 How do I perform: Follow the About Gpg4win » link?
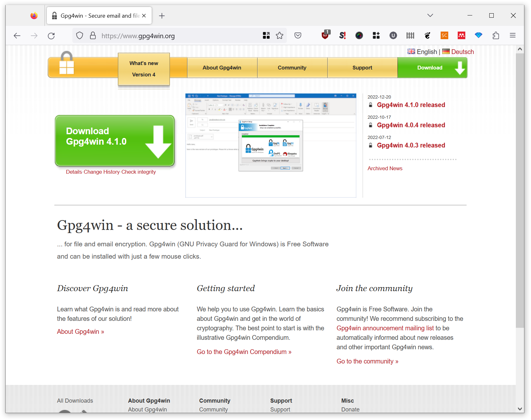(x=81, y=332)
